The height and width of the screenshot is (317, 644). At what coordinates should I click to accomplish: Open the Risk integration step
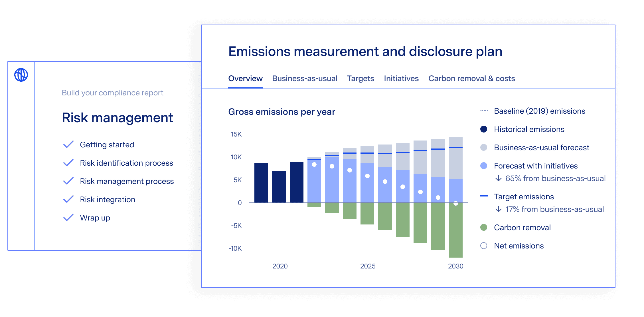[x=108, y=200]
